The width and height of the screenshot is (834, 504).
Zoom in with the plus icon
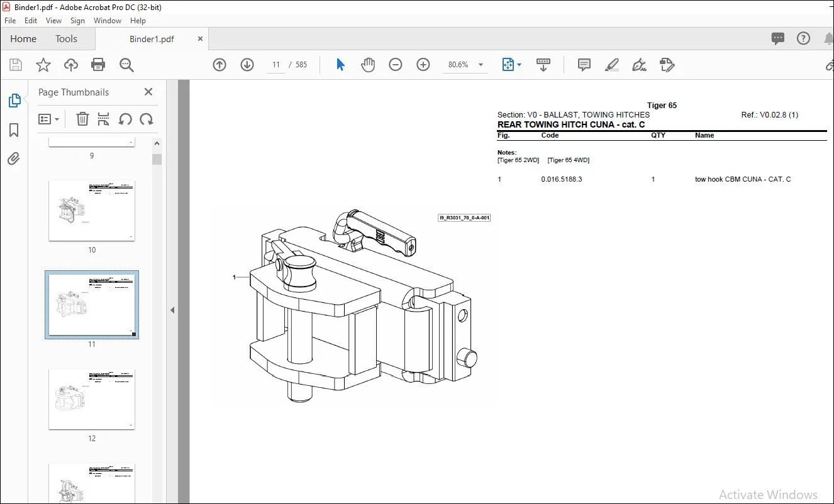(423, 65)
